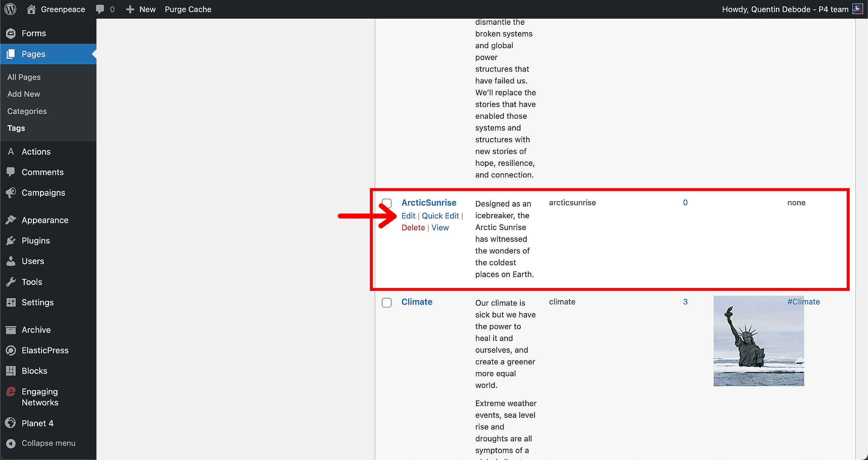Click the user avatar in admin bar

point(858,9)
